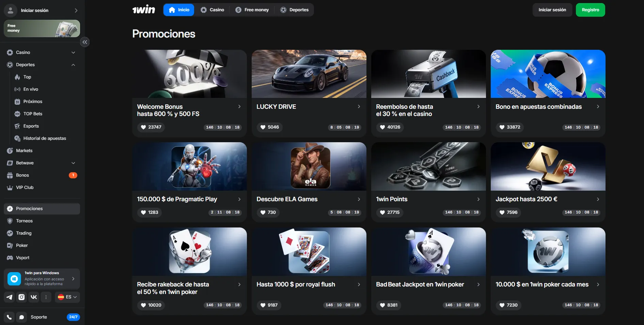Image resolution: width=644 pixels, height=325 pixels.
Task: Expand the Casino sidebar section
Action: point(73,53)
